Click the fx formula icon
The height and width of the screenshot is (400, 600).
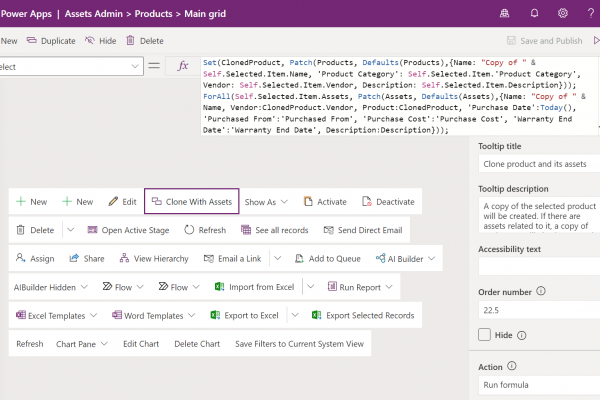point(183,66)
